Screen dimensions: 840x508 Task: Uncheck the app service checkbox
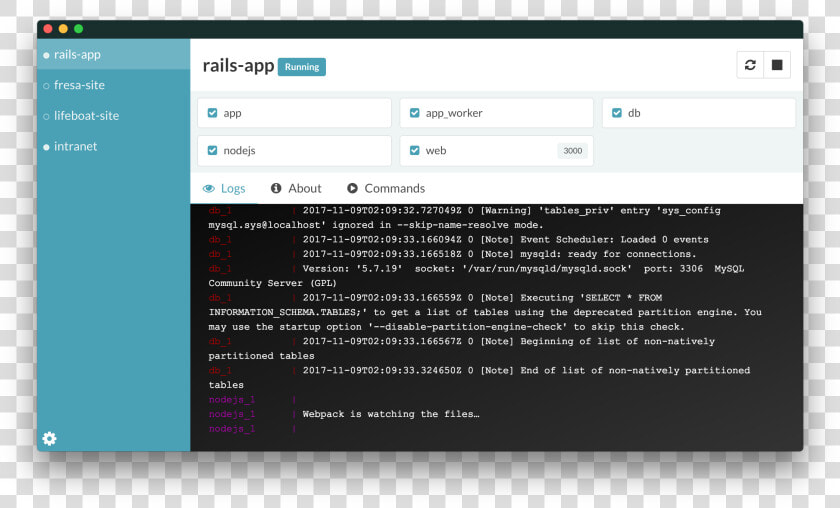tap(213, 113)
